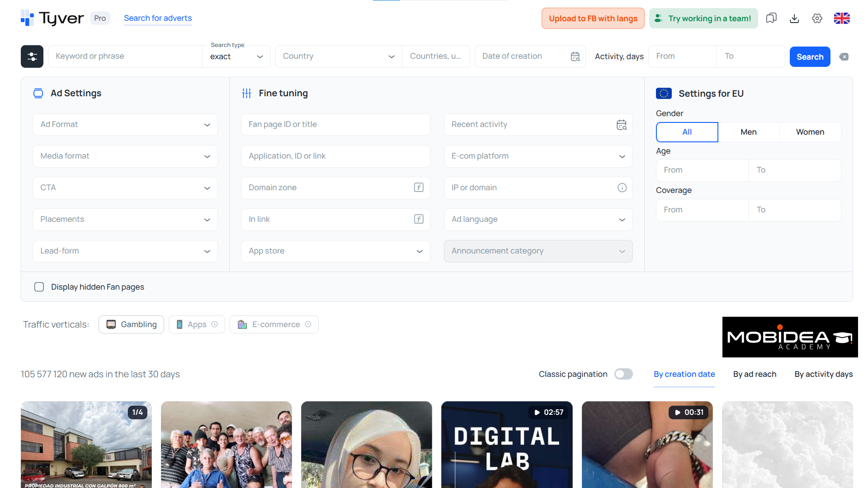The width and height of the screenshot is (868, 488).
Task: Click the downloads icon in the header
Action: pos(794,18)
